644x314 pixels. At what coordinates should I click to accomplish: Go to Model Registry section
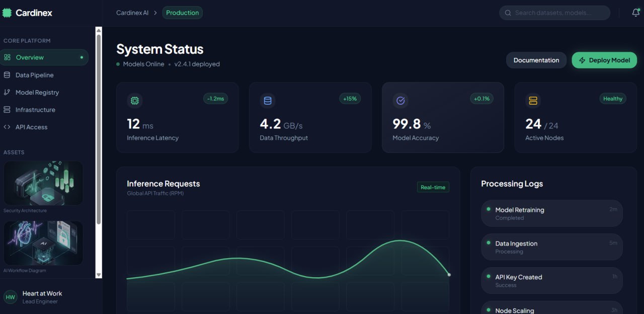click(x=44, y=92)
